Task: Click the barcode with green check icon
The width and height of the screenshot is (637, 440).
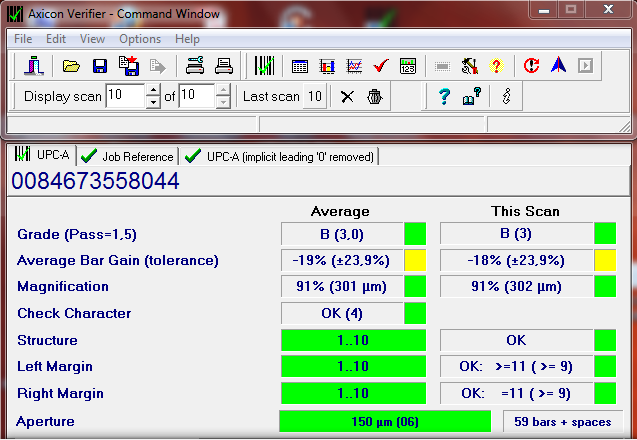Action: (264, 65)
